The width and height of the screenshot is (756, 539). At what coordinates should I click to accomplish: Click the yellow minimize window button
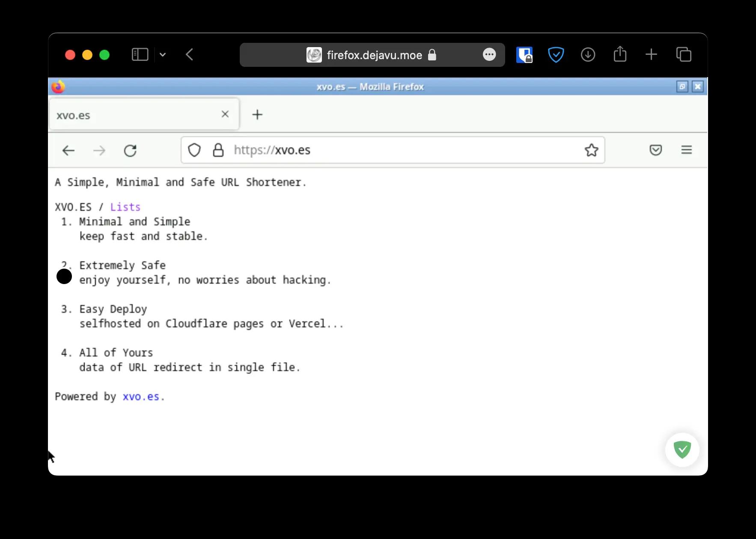click(87, 55)
